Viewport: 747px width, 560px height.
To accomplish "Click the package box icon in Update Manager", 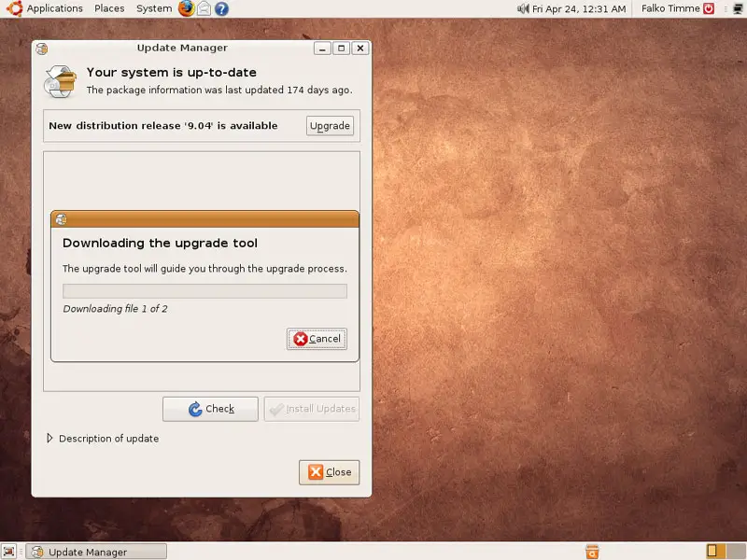I will [60, 81].
